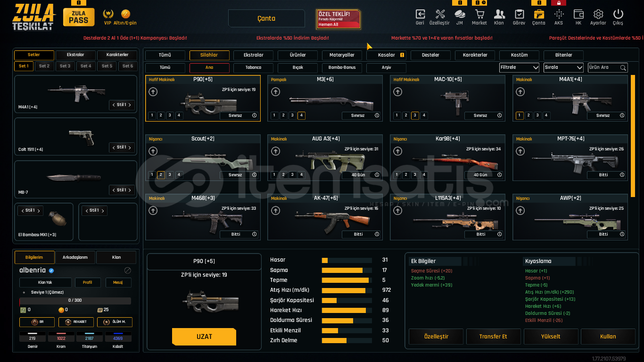Click the Yükselt upgrade button
The image size is (644, 362).
pos(551,337)
